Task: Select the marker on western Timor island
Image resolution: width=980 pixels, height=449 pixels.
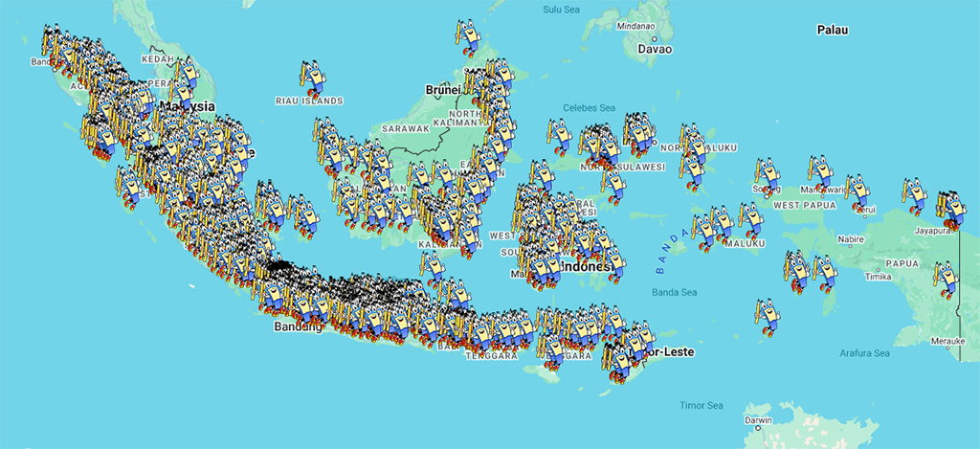Action: tap(617, 363)
